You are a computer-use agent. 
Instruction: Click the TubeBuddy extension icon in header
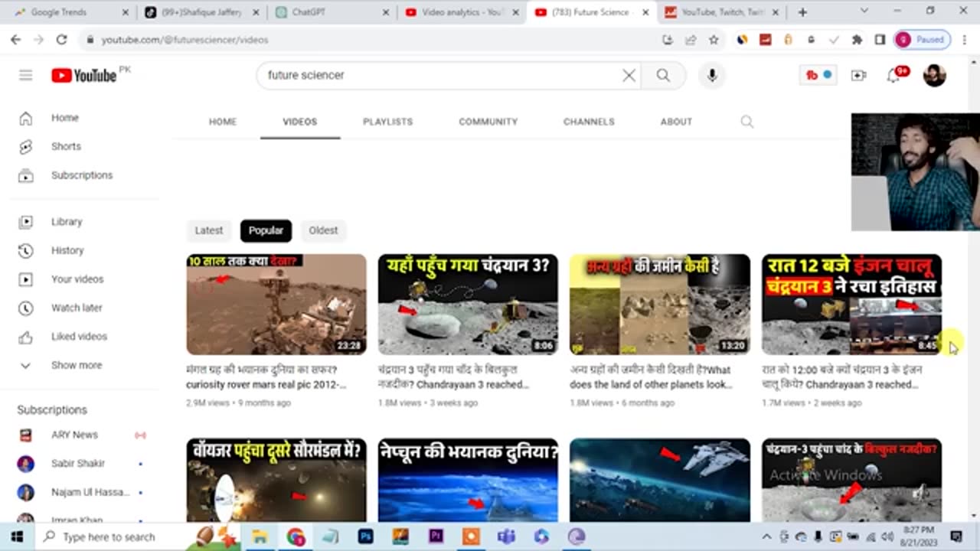pos(818,75)
